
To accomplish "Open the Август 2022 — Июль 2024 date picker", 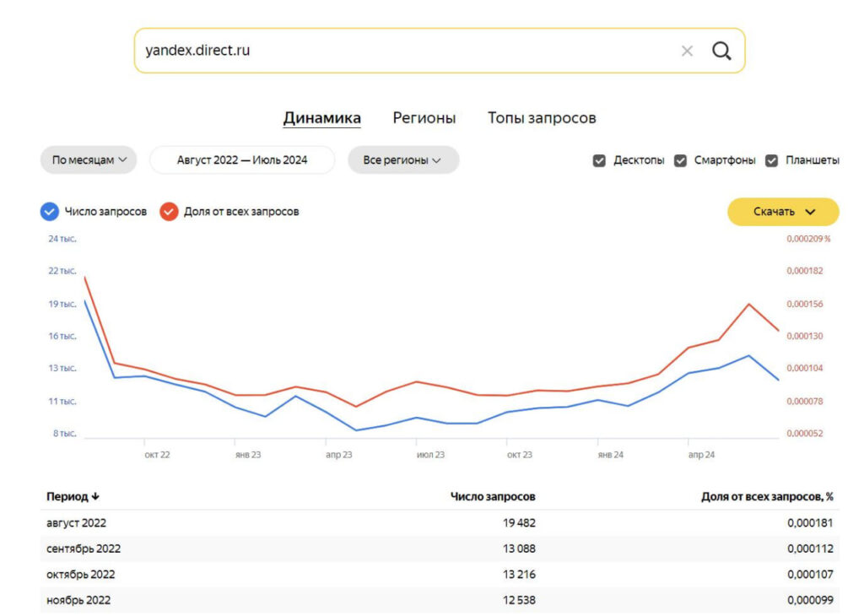I will [241, 159].
